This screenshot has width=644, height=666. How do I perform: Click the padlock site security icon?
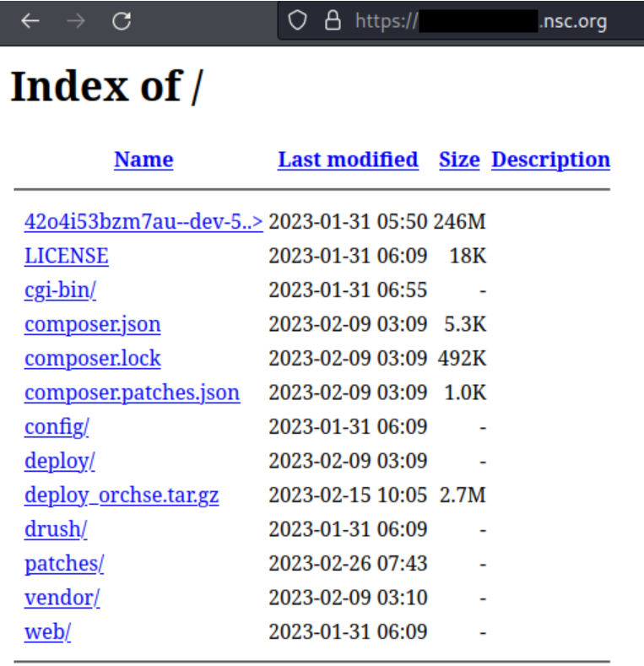(333, 20)
